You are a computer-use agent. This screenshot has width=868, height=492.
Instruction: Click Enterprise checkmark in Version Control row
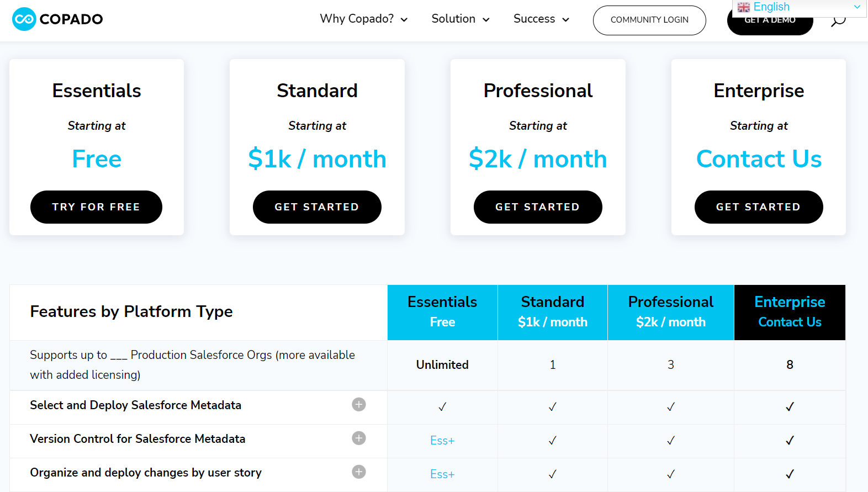790,441
